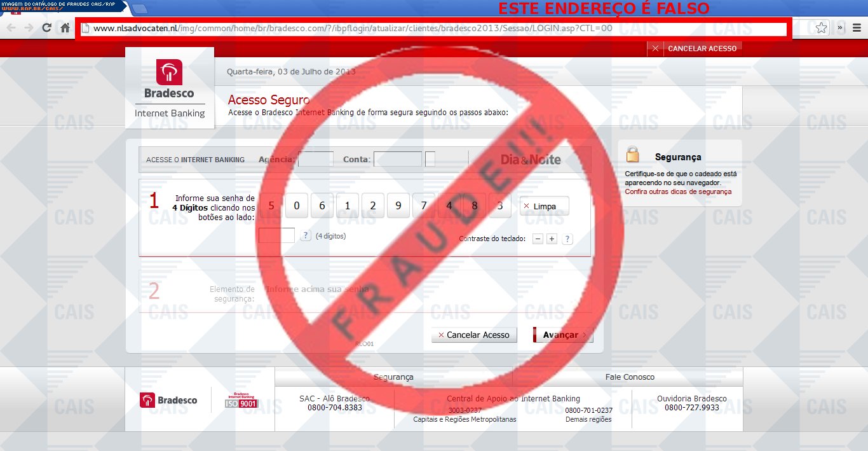This screenshot has height=451, width=868.
Task: Click the Bradesco logo at top left
Action: [169, 80]
